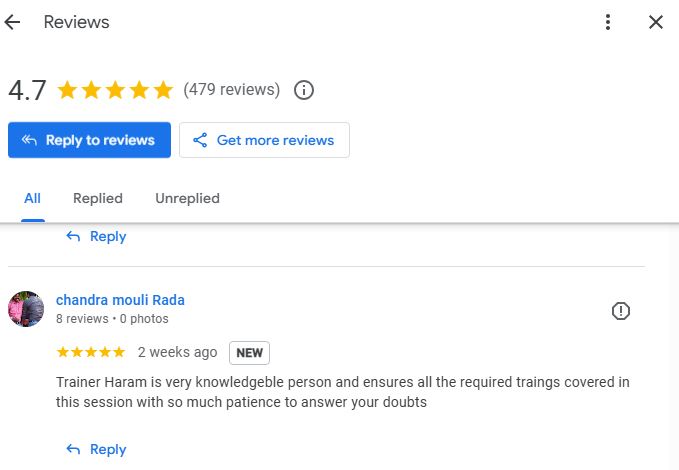Open the chandra mouli Rada name link
Image resolution: width=679 pixels, height=470 pixels.
[120, 300]
